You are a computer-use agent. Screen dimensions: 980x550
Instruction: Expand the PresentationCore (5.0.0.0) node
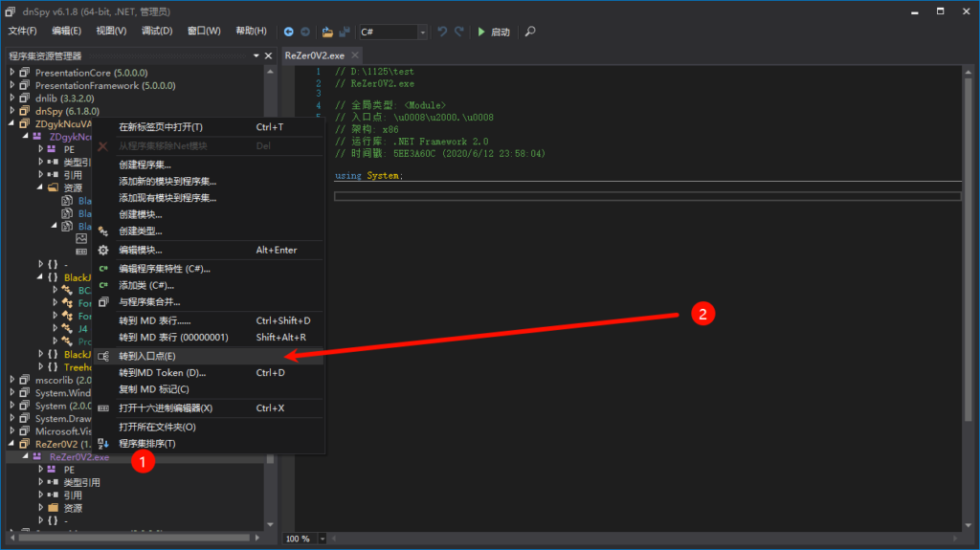(11, 73)
